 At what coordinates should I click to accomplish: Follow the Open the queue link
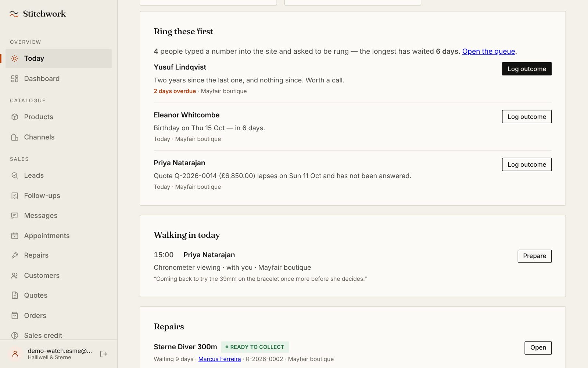pos(488,52)
